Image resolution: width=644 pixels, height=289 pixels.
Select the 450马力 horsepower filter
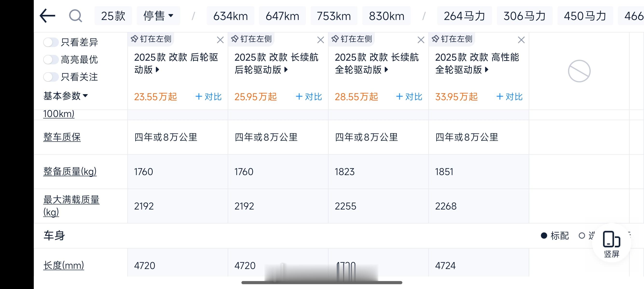(585, 16)
